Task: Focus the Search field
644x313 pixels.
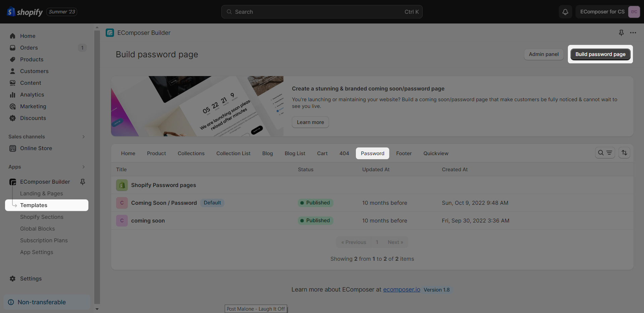Action: [322, 12]
